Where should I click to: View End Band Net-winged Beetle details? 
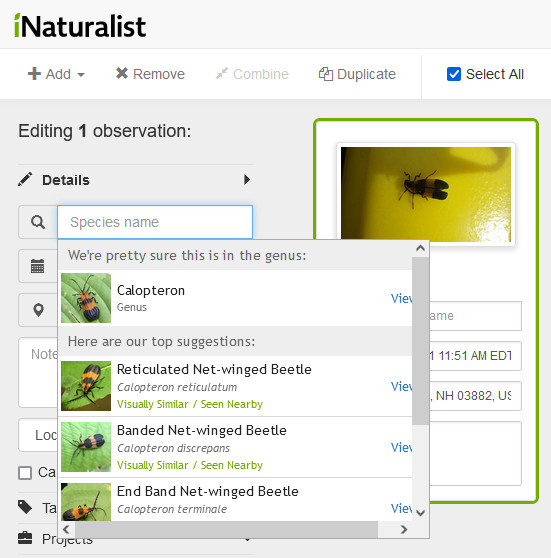pos(402,508)
